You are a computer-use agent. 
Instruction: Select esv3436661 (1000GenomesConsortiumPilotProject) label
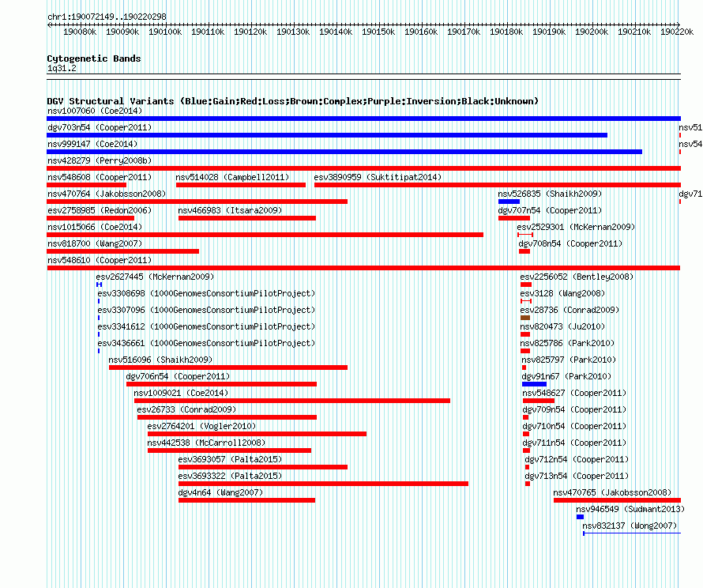pos(206,343)
